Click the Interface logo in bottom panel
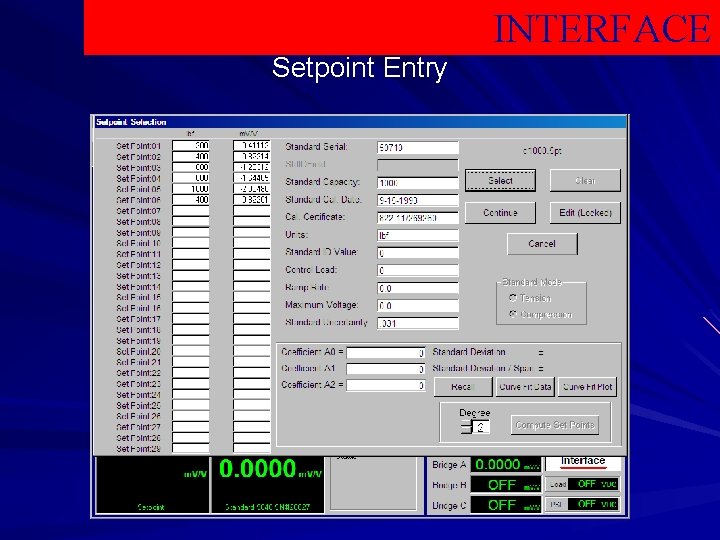Screen dimensions: 720x540 [x=583, y=462]
